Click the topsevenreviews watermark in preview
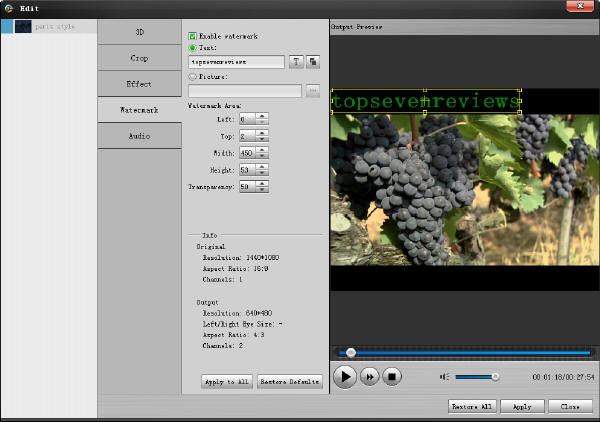 tap(426, 101)
